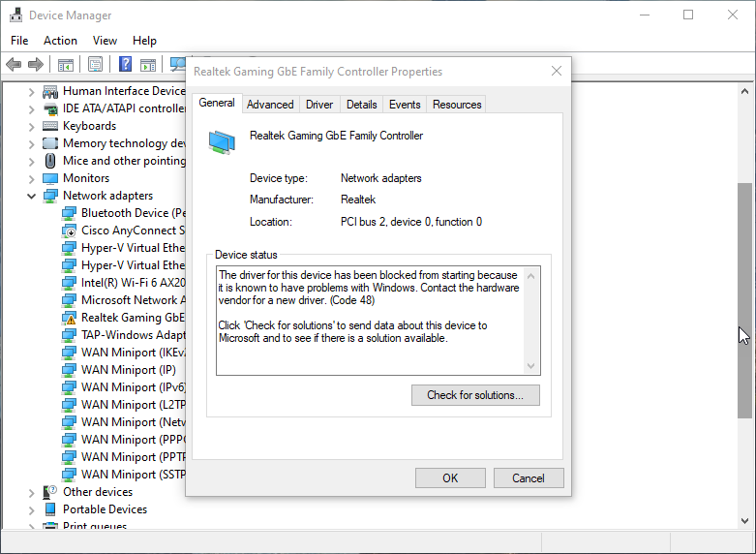This screenshot has height=554, width=756.
Task: Click the Check for solutions button
Action: click(475, 395)
